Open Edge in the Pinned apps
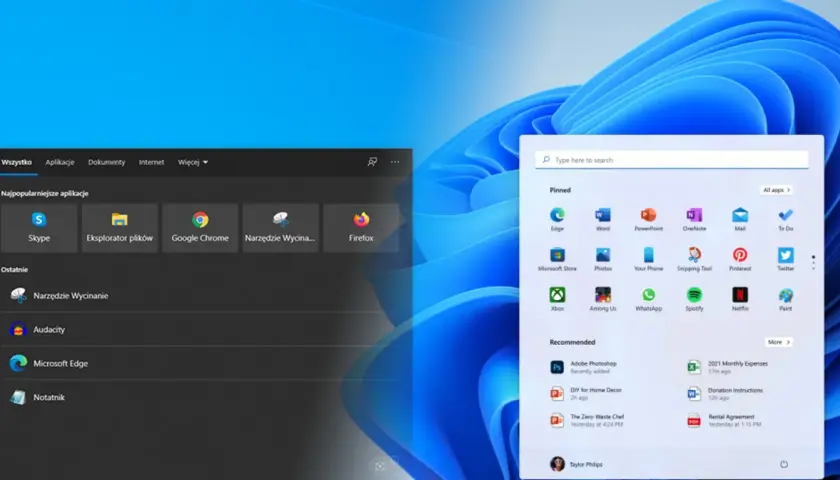 pyautogui.click(x=557, y=220)
